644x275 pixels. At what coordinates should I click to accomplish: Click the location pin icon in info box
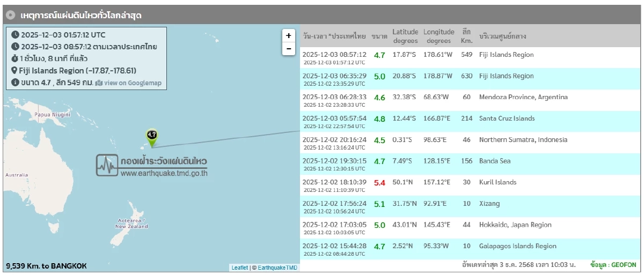[x=15, y=71]
